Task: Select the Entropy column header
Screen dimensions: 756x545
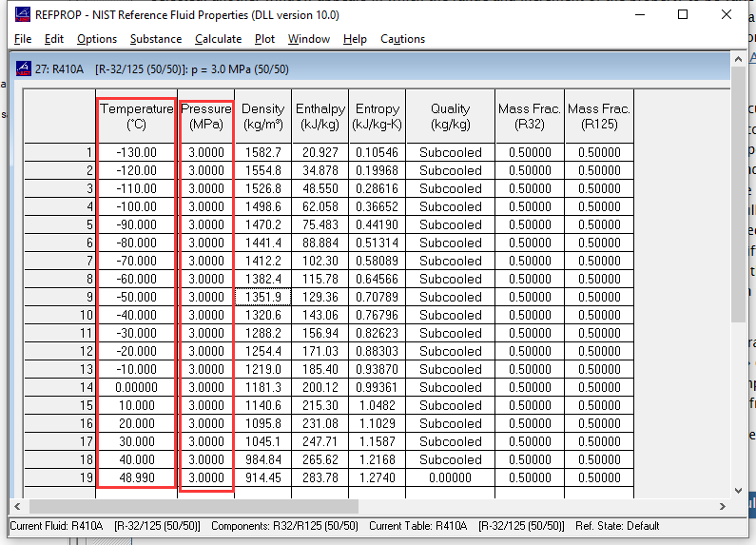Action: (x=377, y=116)
